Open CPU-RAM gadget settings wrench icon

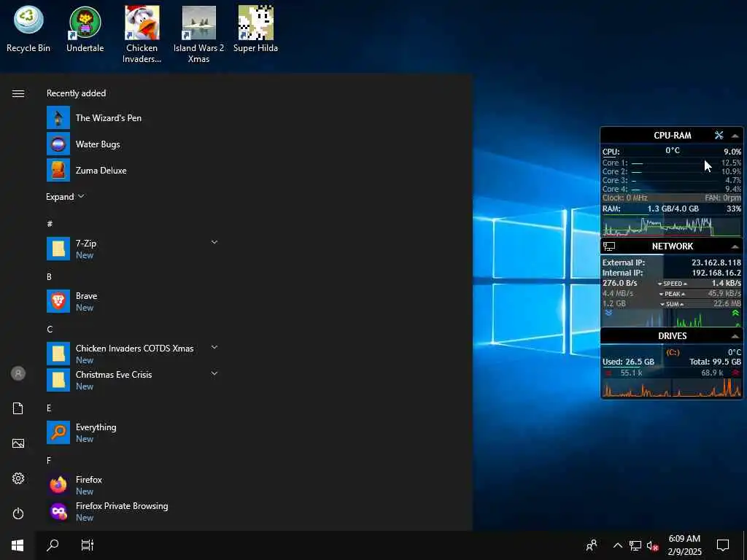click(x=719, y=135)
